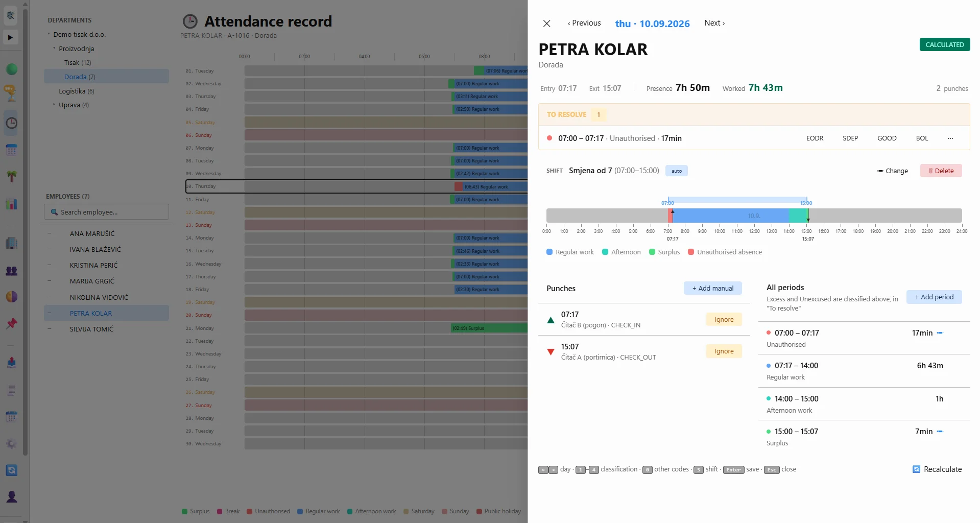Open the pie chart sidebar icon
Viewport: 980px width, 523px height.
coord(11,297)
